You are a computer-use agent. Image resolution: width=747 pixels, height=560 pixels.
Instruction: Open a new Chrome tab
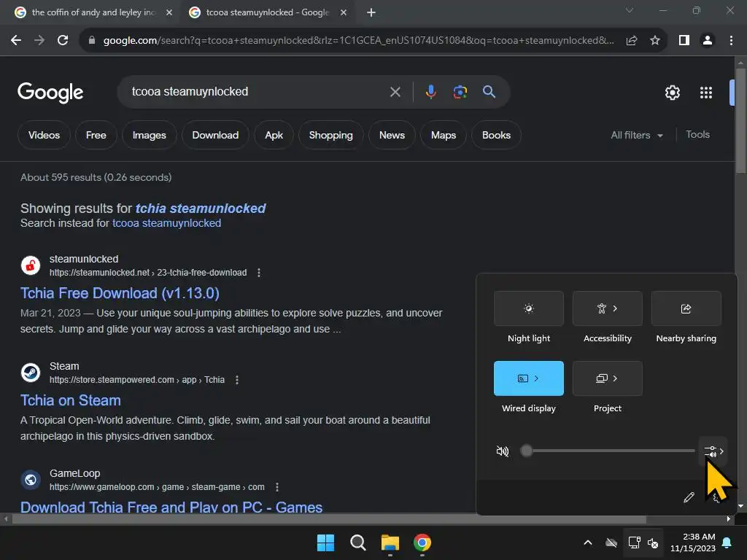(x=371, y=13)
